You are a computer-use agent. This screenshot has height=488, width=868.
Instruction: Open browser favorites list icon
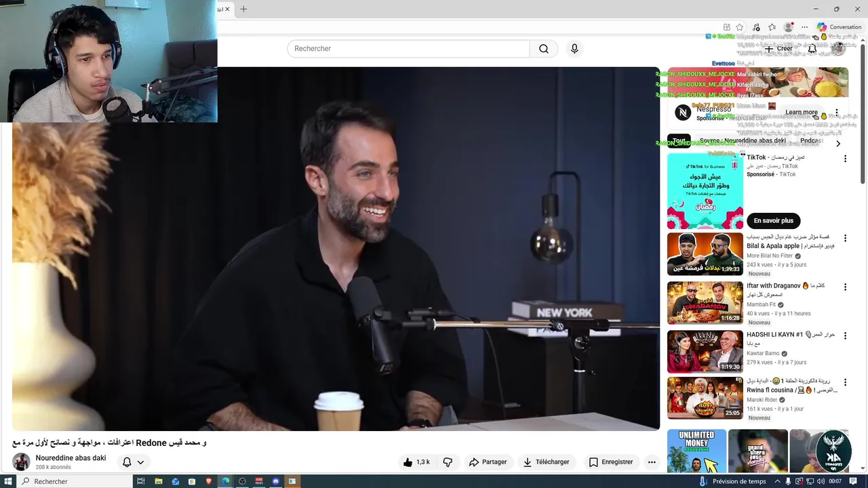tap(772, 27)
